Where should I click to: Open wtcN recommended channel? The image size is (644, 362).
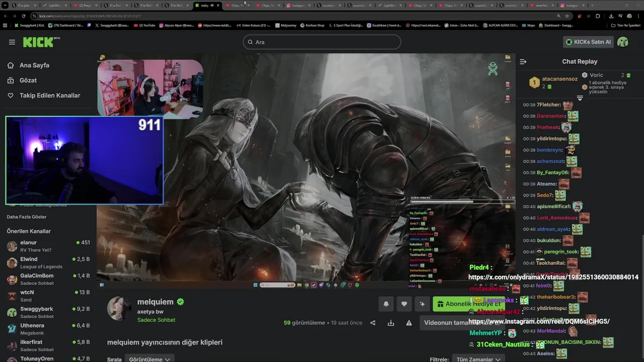(48, 296)
